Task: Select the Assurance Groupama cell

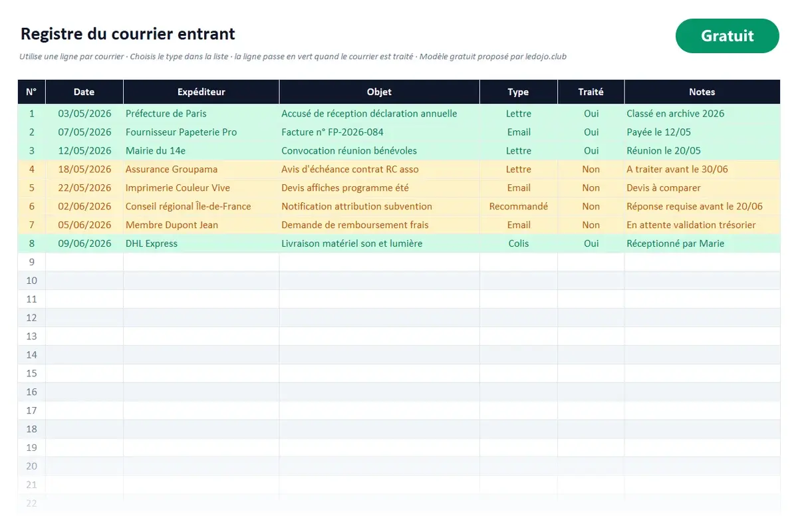Action: pos(201,170)
